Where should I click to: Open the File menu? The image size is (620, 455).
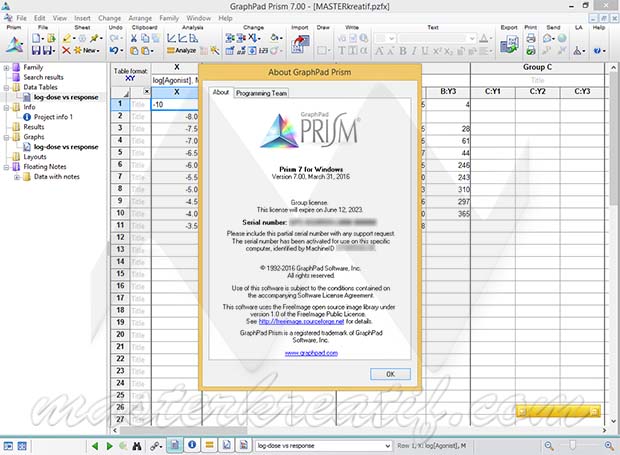pyautogui.click(x=21, y=18)
